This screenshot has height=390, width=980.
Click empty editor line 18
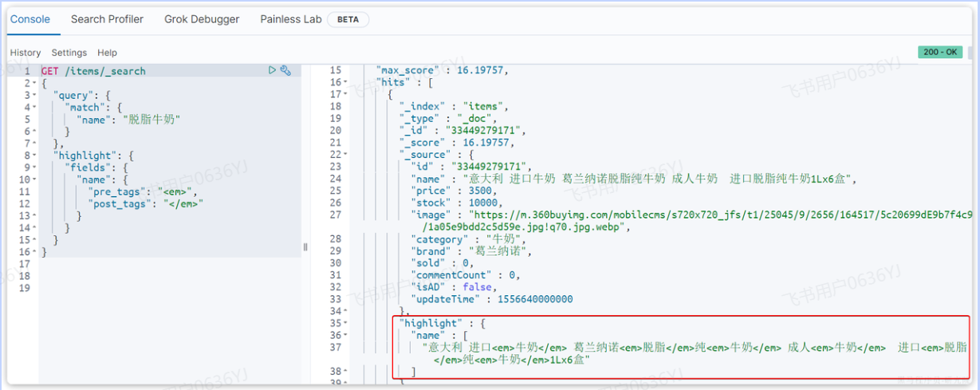(170, 276)
